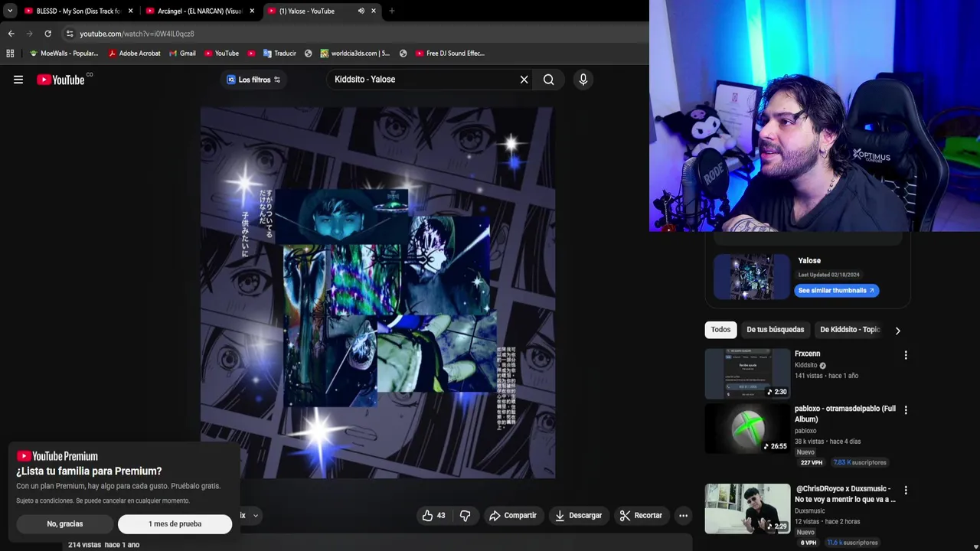Click the globe bookmark before worldcia3ds

[309, 54]
